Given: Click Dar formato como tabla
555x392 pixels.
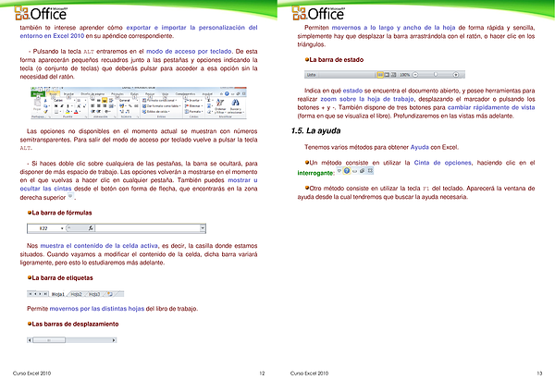Looking at the screenshot, I should (161, 106).
